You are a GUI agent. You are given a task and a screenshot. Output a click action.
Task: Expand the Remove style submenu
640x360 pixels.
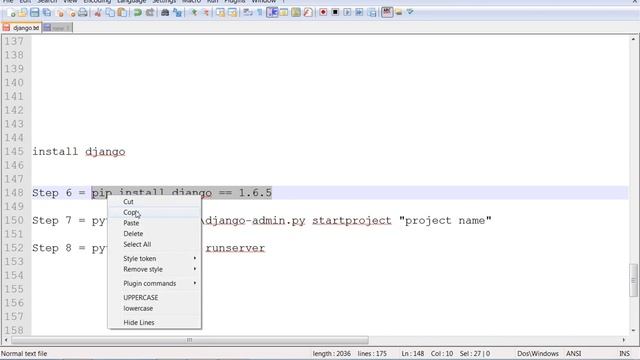[154, 269]
